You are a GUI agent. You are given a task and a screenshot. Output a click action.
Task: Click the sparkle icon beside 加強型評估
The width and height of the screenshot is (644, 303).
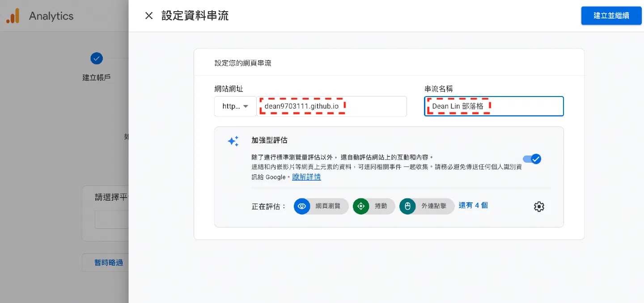[x=233, y=141]
